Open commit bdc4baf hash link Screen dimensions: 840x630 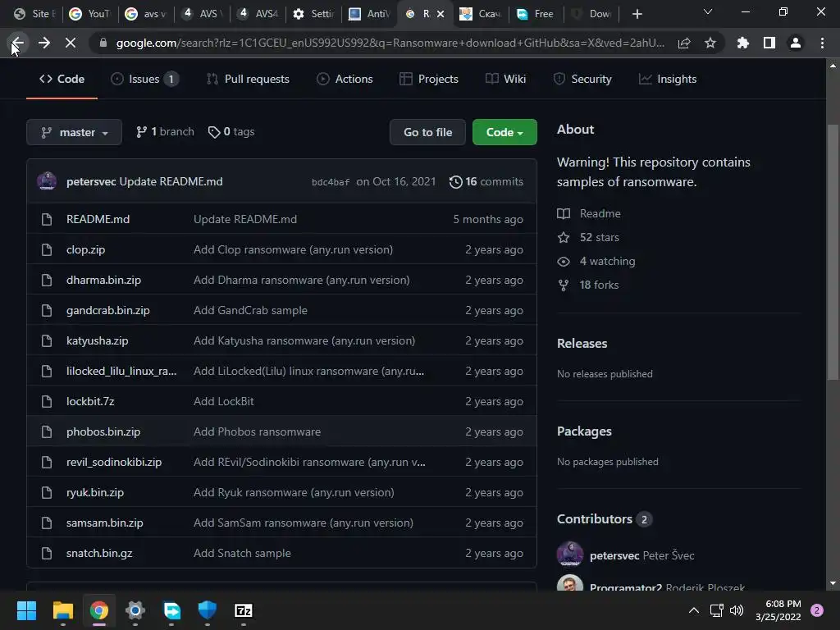[331, 182]
